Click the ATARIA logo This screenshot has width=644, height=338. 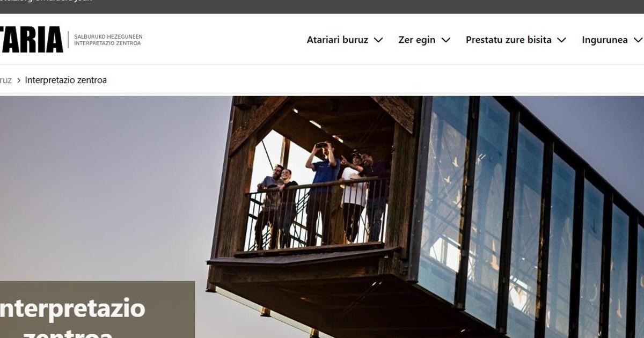[x=31, y=40]
